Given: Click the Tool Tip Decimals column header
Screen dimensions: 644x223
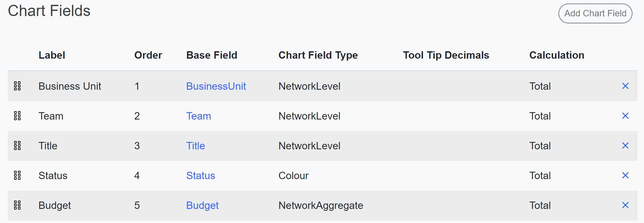Looking at the screenshot, I should (446, 55).
